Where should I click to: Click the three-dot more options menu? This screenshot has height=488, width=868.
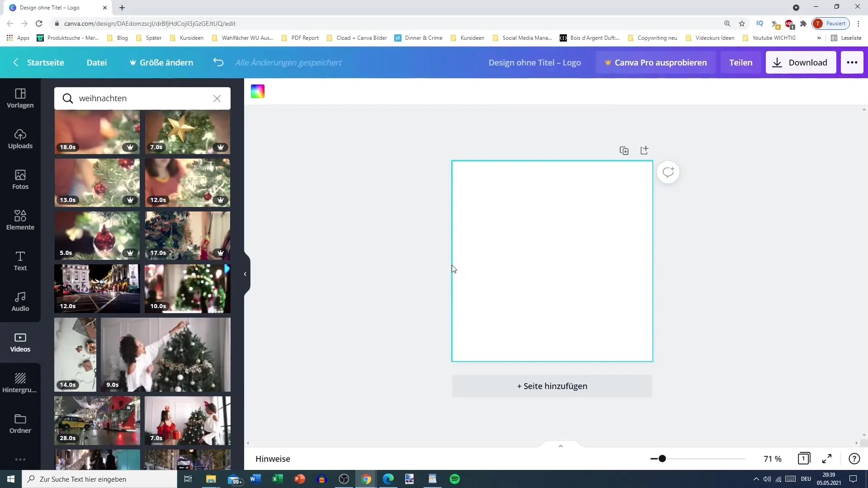[x=854, y=62]
